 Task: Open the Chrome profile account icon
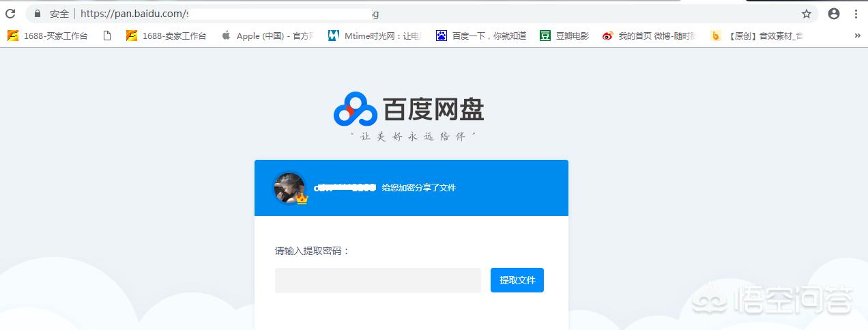coord(834,14)
